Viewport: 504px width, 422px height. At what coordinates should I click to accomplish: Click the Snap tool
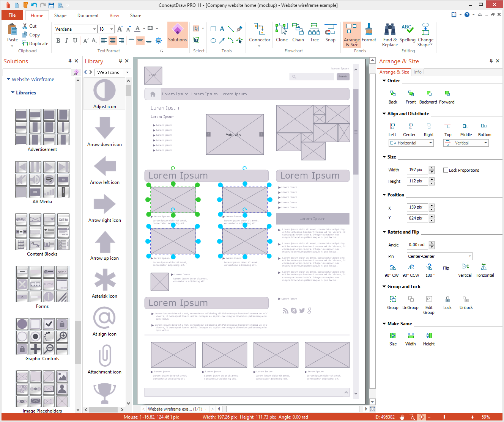click(x=331, y=33)
